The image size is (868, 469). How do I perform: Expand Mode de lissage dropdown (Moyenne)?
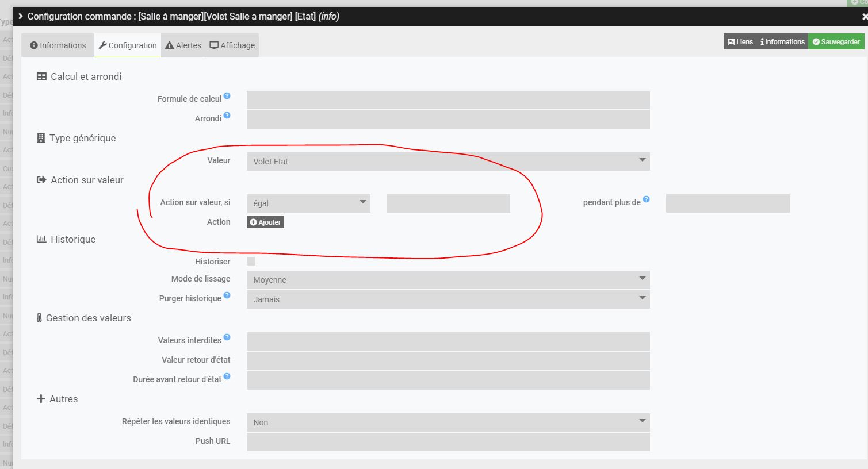[x=448, y=280]
